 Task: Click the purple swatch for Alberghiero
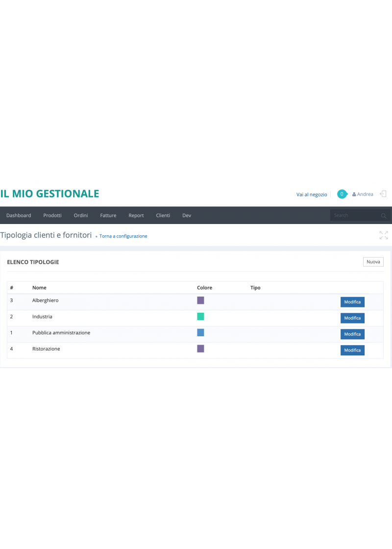tap(200, 300)
